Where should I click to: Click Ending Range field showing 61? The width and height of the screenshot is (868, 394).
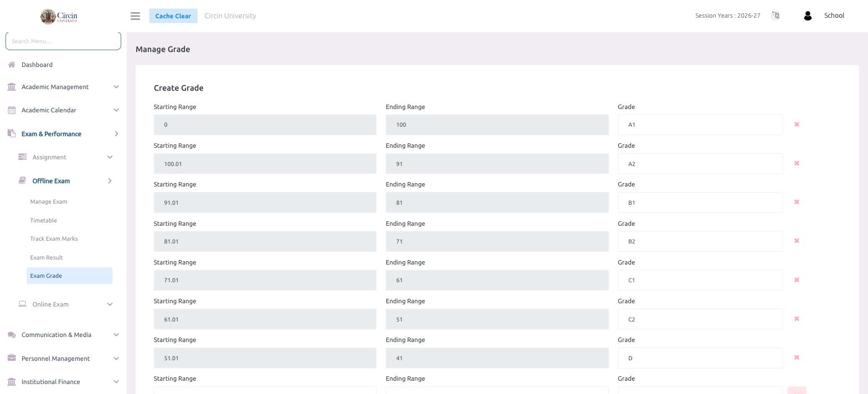497,280
